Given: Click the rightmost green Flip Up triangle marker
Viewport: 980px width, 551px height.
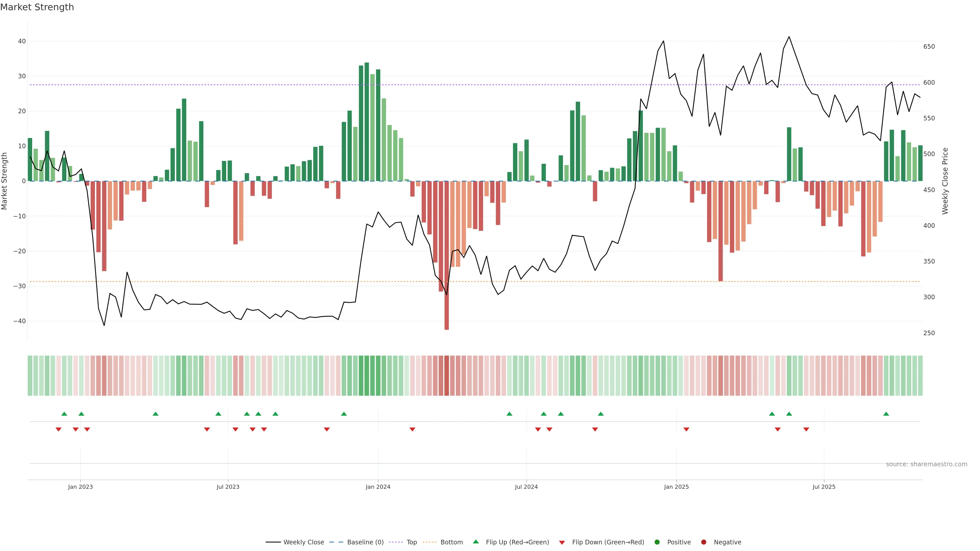Looking at the screenshot, I should (x=886, y=414).
